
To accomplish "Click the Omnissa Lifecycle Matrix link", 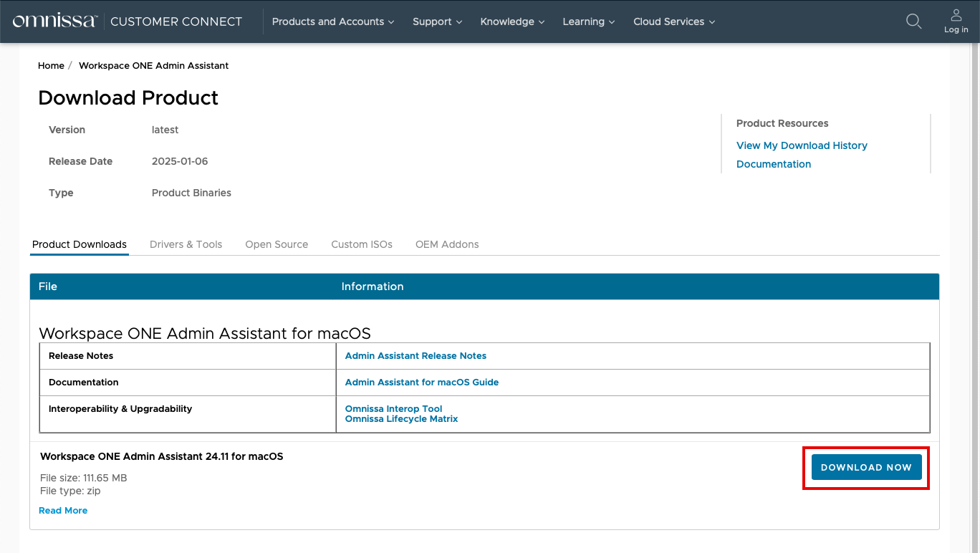I will 400,418.
